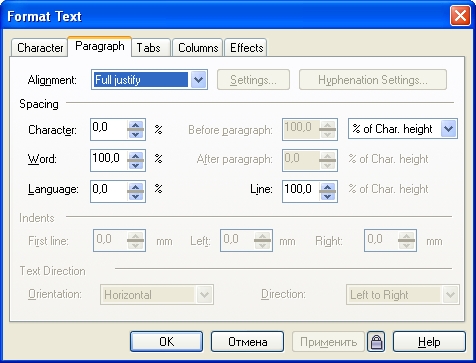Screen dimensions: 476x363
Task: Switch to the Character tab
Action: [x=40, y=48]
